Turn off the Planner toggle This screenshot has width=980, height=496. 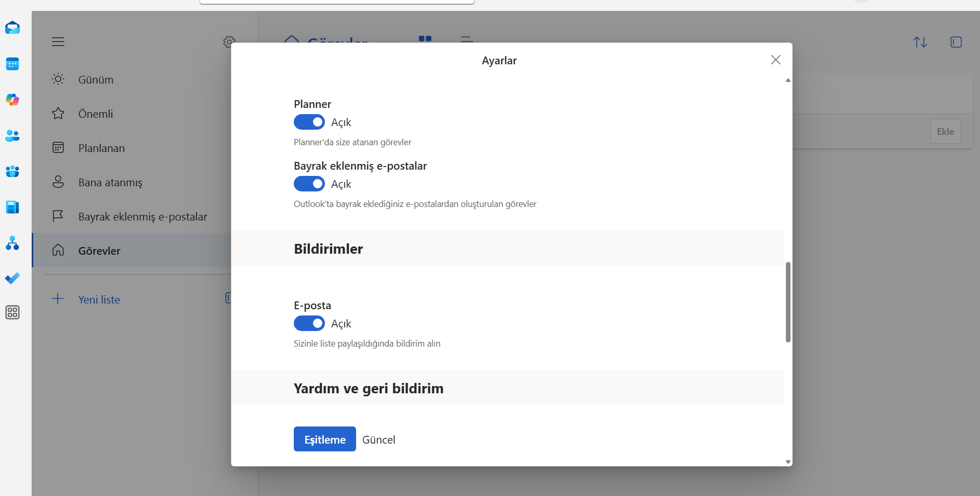click(309, 122)
